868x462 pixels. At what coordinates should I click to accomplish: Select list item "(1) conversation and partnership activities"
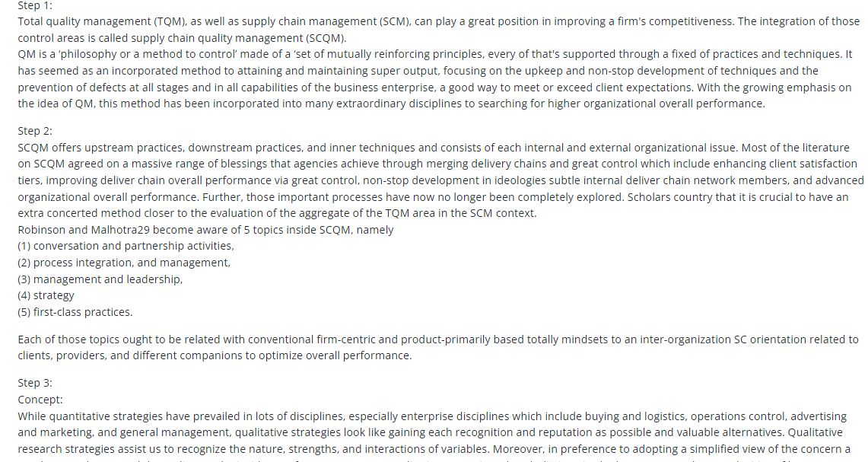(x=126, y=246)
